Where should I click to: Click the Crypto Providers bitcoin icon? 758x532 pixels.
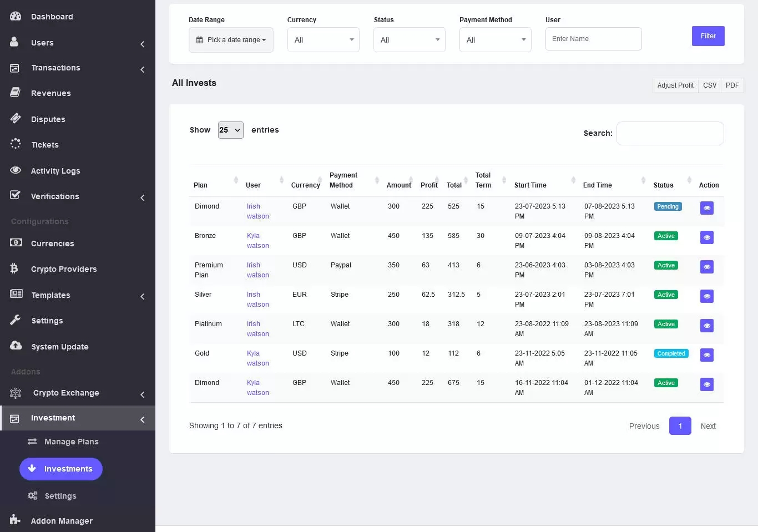tap(14, 268)
